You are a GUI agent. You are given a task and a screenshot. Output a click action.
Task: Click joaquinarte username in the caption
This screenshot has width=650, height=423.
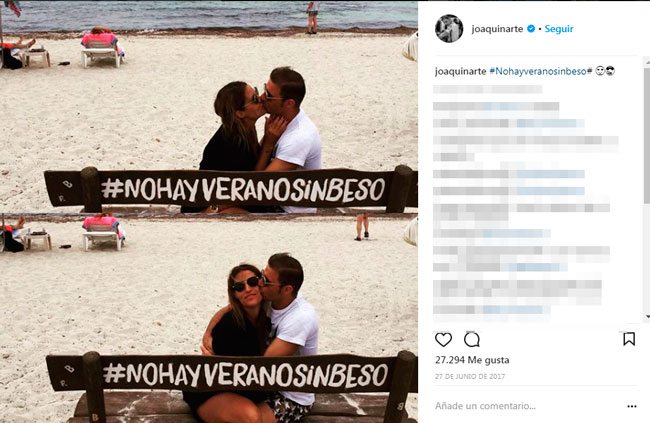pos(460,71)
